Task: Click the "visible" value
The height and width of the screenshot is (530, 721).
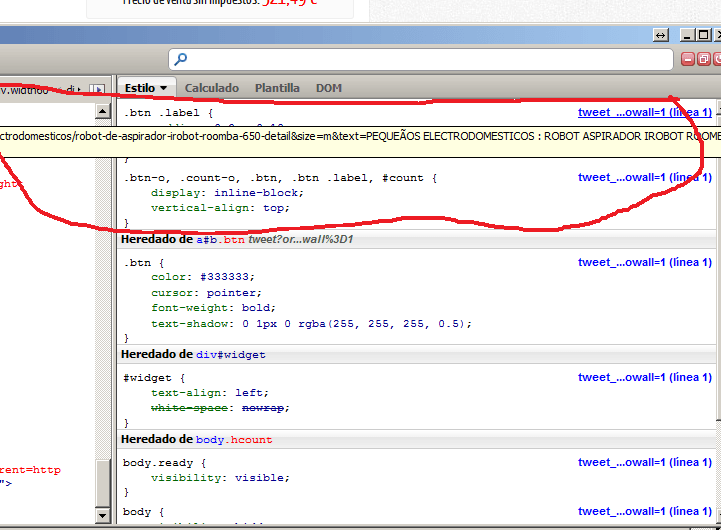Action: click(x=259, y=478)
